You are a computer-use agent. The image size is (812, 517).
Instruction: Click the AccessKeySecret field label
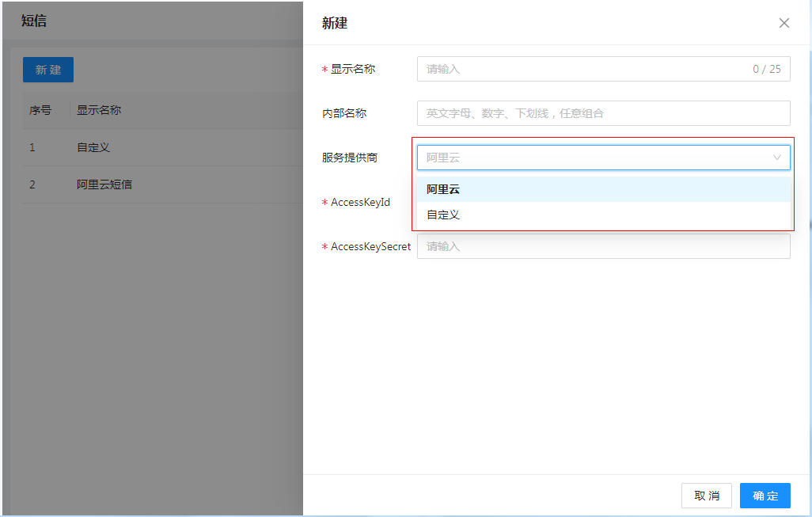click(x=370, y=246)
